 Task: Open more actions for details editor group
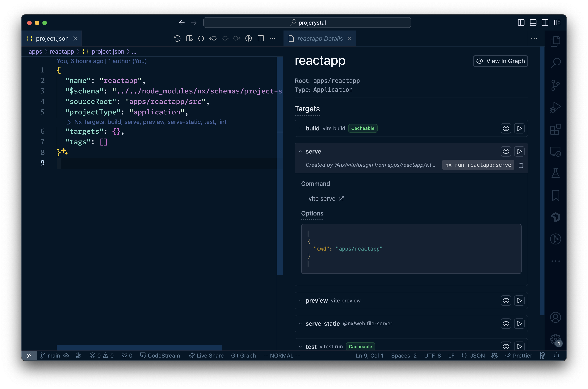pos(534,39)
